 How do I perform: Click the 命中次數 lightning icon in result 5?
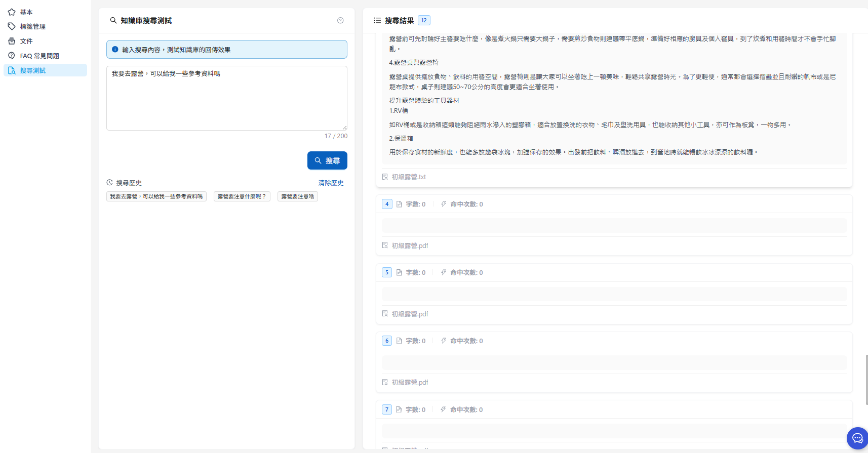444,272
